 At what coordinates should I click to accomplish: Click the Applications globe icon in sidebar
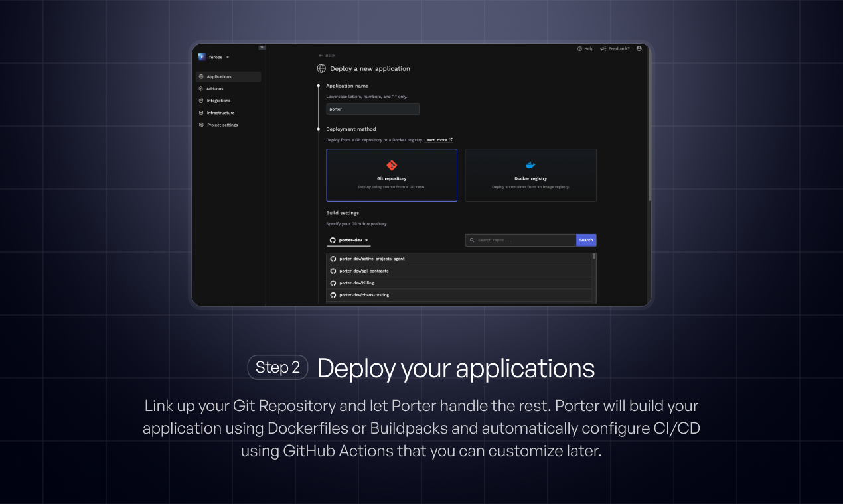coord(201,76)
